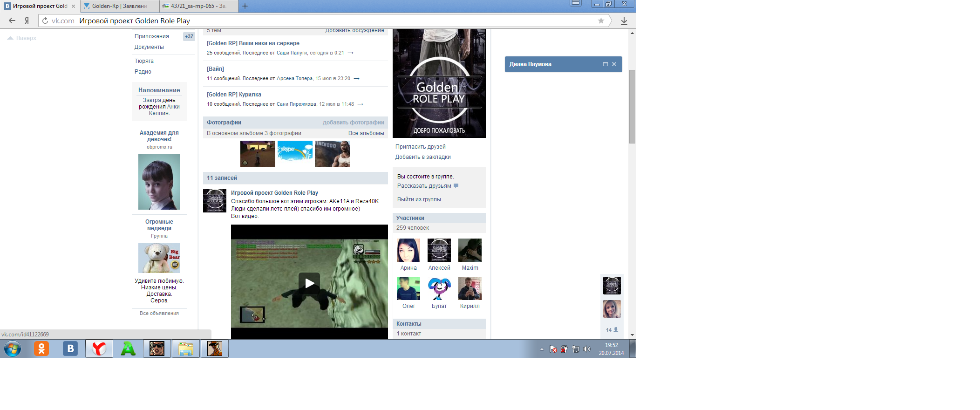Screen dimensions: 980x410
Task: Click the browser back arrow
Action: click(12, 20)
